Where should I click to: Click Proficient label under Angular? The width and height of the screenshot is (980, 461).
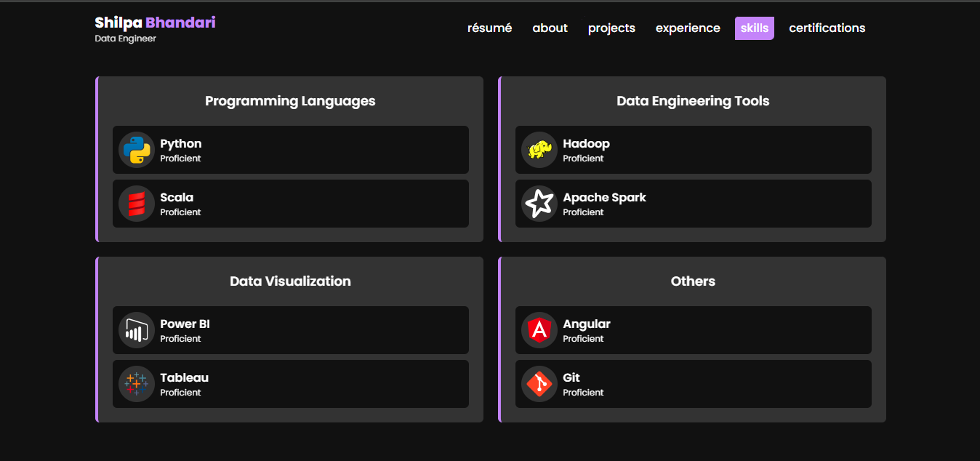pyautogui.click(x=583, y=339)
